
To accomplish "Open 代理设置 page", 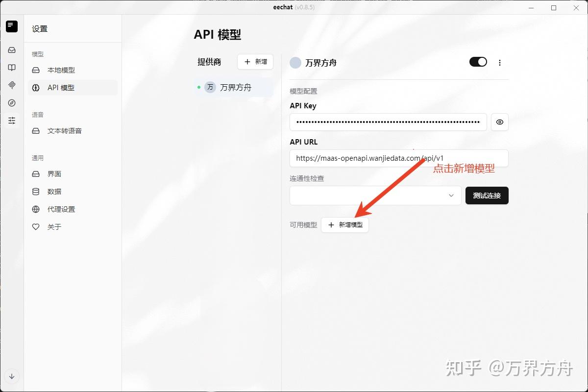I will pos(73,209).
